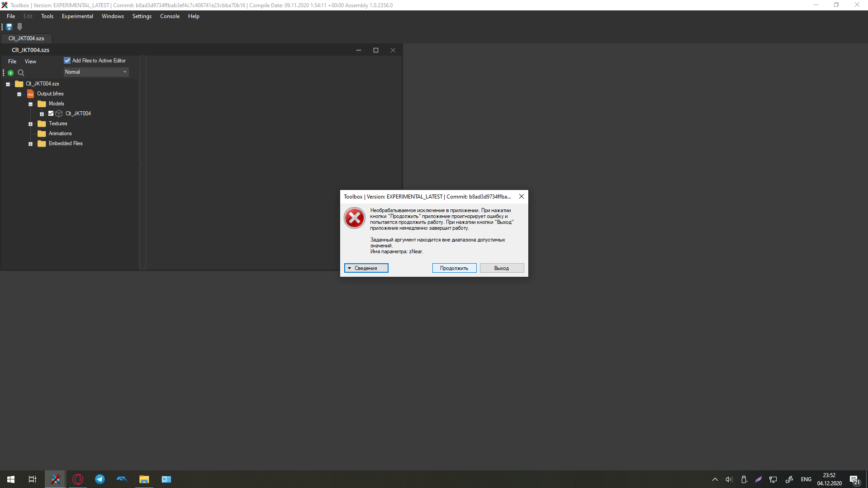
Task: Click the Output.bfres file icon
Action: pos(30,94)
